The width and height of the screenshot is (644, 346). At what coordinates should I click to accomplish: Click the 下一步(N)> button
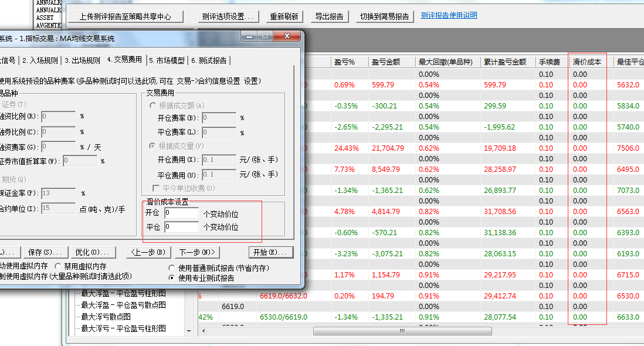pos(198,252)
